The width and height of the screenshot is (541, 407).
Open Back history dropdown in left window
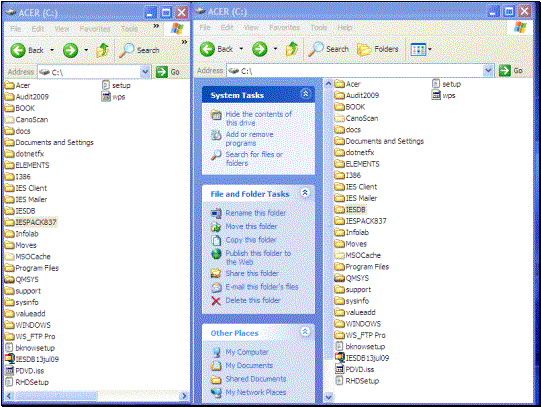tap(52, 50)
